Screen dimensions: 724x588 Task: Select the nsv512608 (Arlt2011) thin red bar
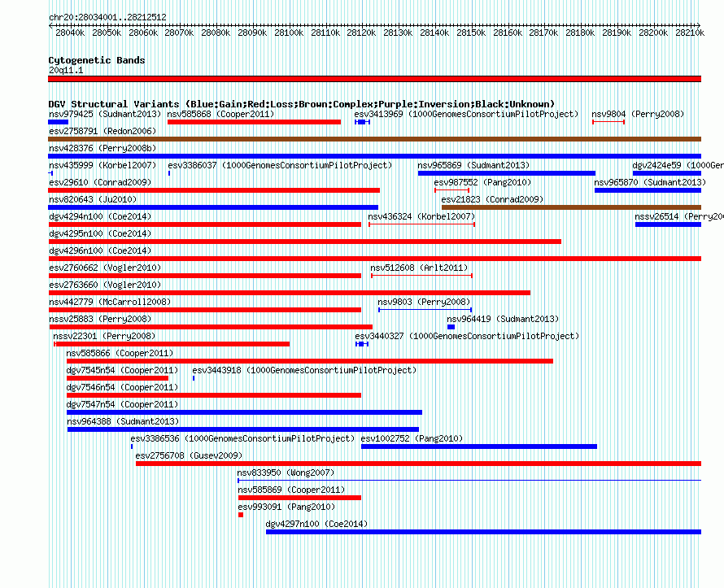point(421,276)
